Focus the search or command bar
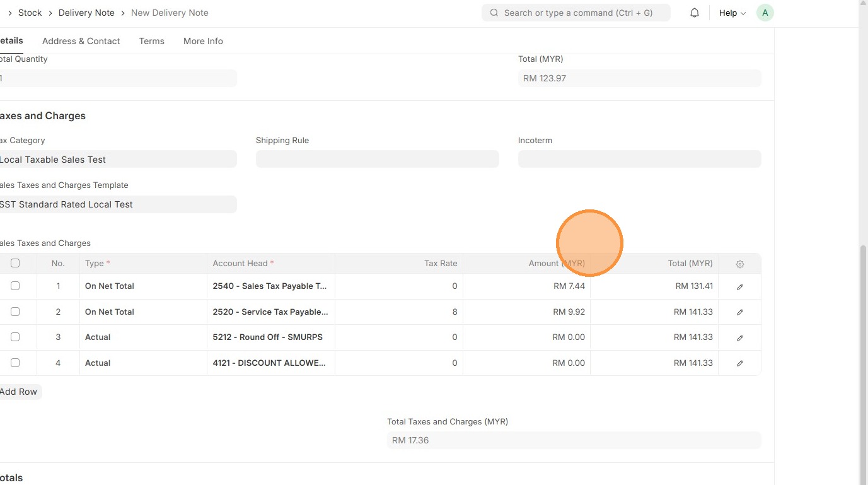 (578, 13)
